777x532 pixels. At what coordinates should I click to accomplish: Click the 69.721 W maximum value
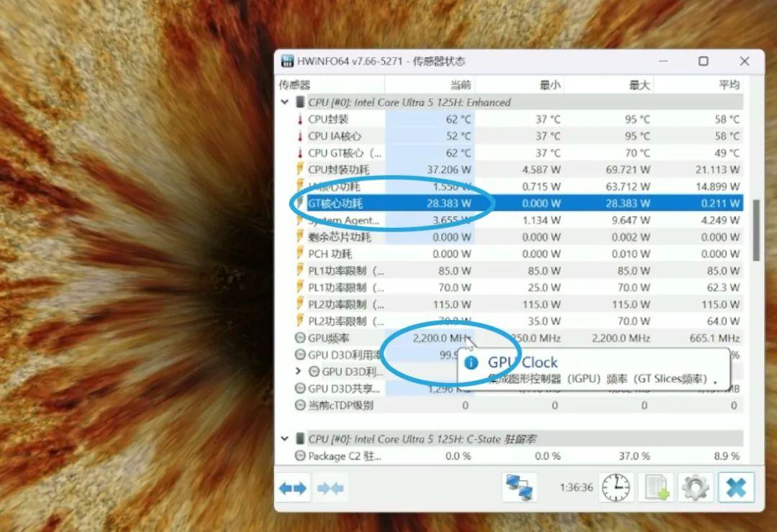pyautogui.click(x=628, y=170)
